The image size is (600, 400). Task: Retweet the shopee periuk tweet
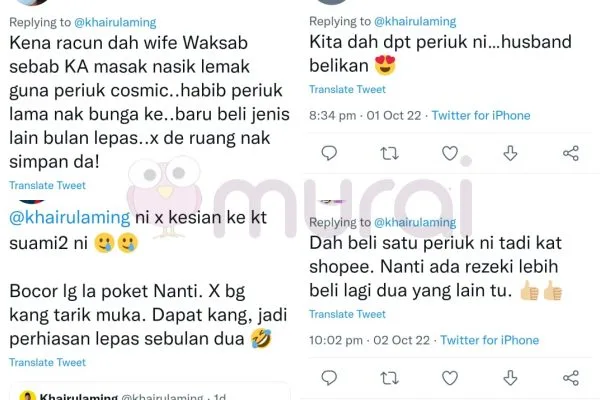click(x=390, y=378)
